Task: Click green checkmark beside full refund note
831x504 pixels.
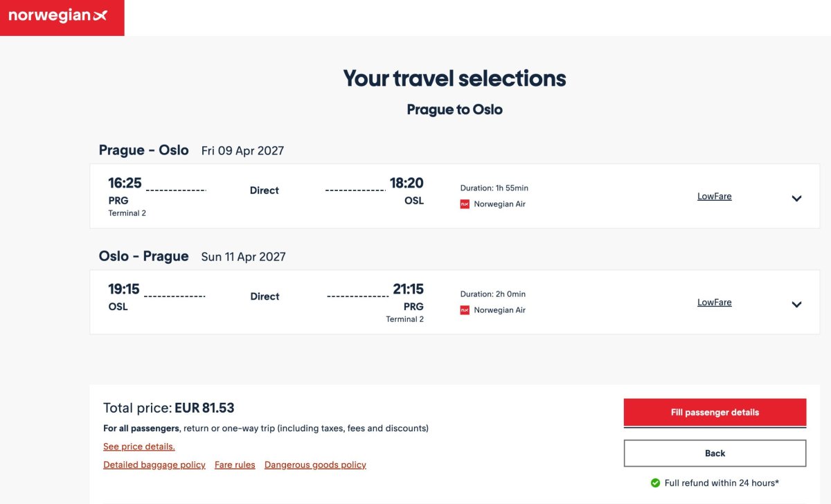Action: point(655,483)
